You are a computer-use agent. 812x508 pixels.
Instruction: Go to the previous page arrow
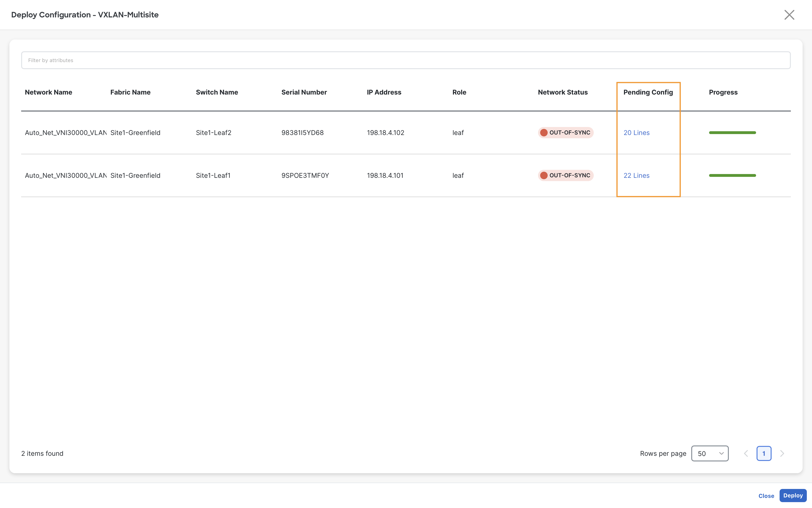click(x=746, y=454)
